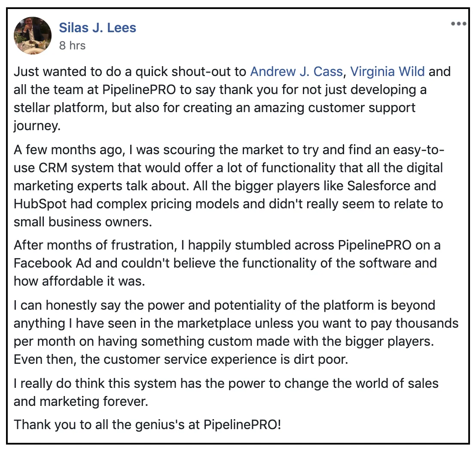
Task: Click the word "HubSpot" in the post
Action: click(x=40, y=204)
